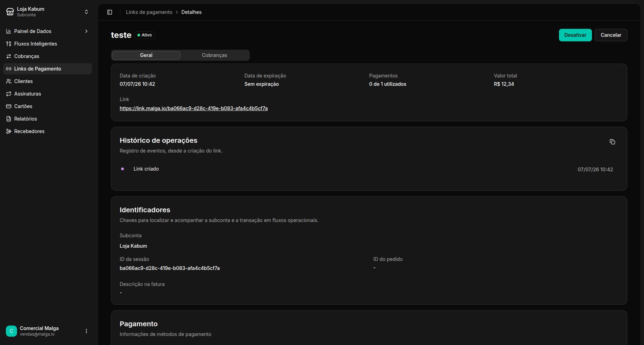
Task: Click the Assinaturas repeat icon
Action: pos(9,94)
